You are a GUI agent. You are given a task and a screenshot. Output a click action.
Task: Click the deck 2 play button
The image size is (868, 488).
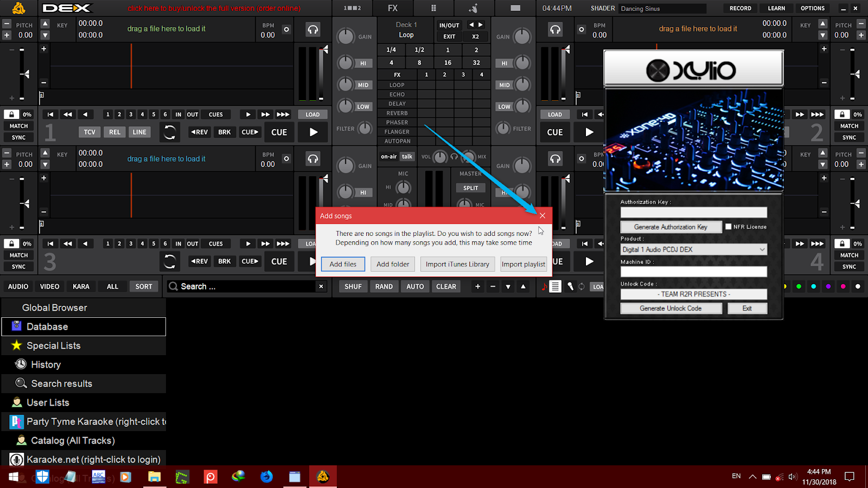click(x=589, y=132)
